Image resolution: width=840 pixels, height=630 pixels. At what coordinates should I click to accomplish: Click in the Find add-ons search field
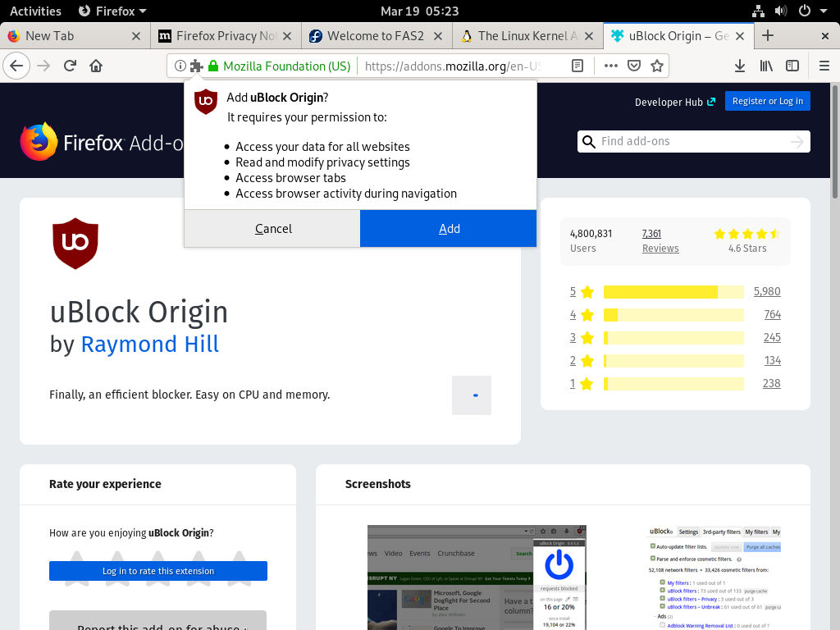(x=693, y=141)
